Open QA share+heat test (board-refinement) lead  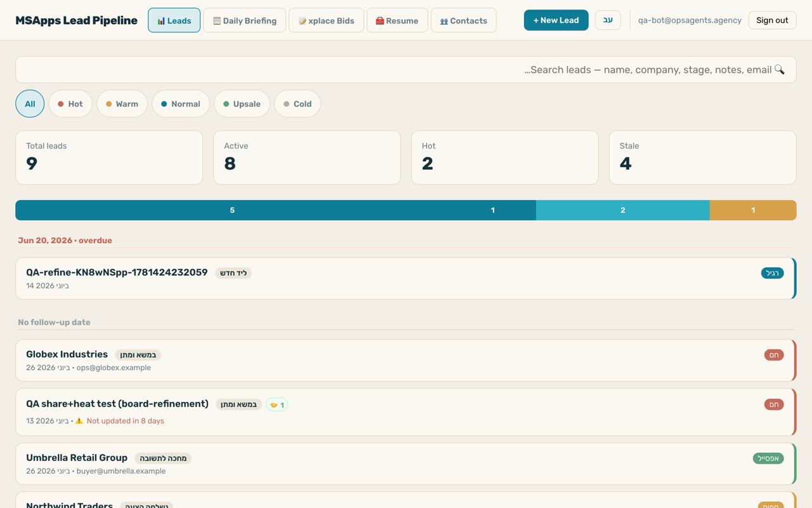pos(406,412)
